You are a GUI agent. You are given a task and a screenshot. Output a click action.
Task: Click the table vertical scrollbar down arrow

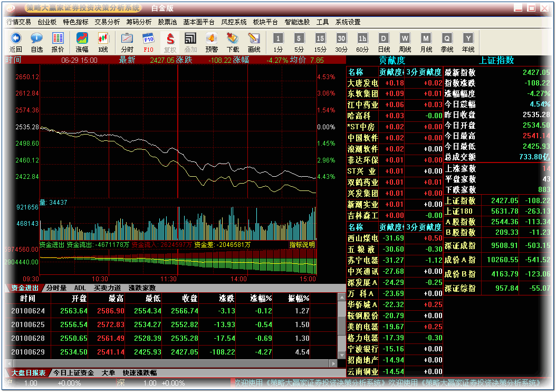pos(341,355)
